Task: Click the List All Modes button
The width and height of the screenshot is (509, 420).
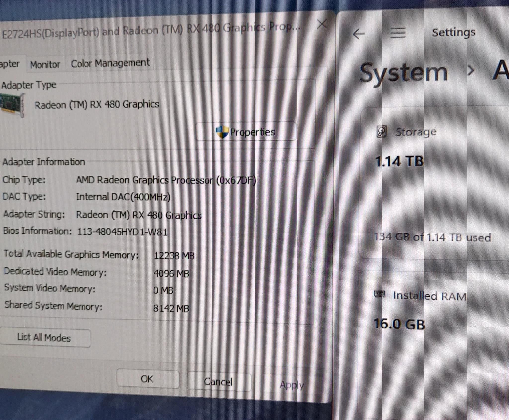Action: (45, 338)
